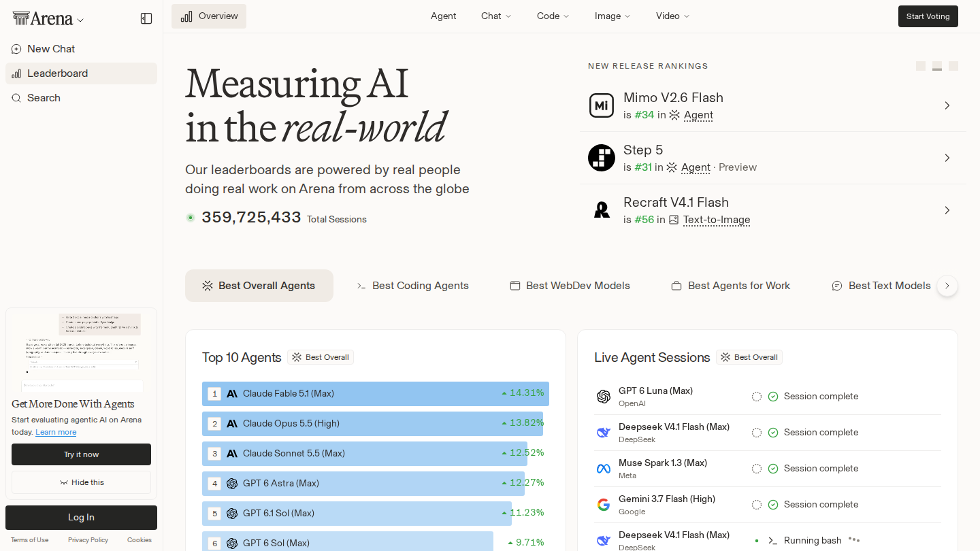Click the Mimo V2.6 Flash logo icon
The height and width of the screenshot is (551, 980).
[602, 105]
